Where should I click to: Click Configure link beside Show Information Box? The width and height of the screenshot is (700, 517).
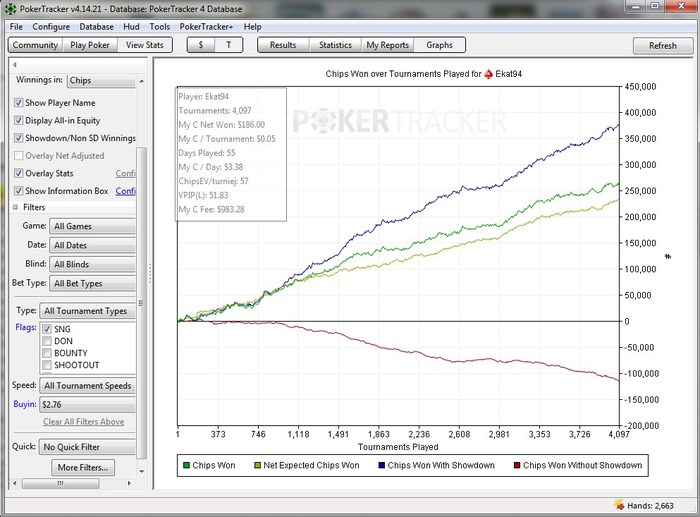pyautogui.click(x=125, y=191)
